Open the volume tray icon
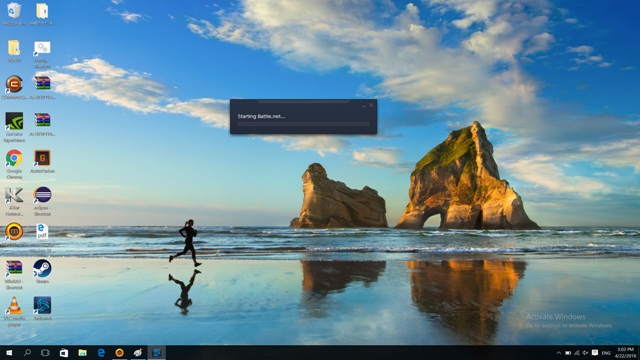 point(586,353)
